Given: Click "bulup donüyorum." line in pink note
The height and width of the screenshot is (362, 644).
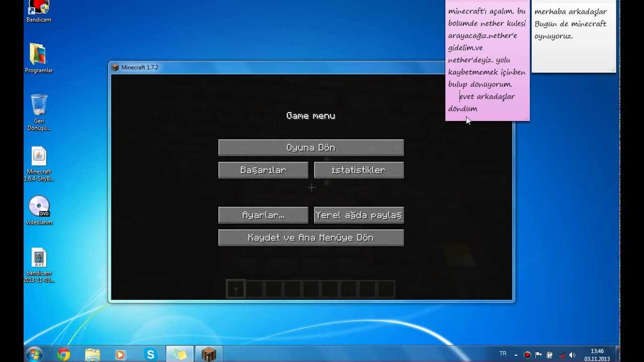Looking at the screenshot, I should (x=480, y=84).
